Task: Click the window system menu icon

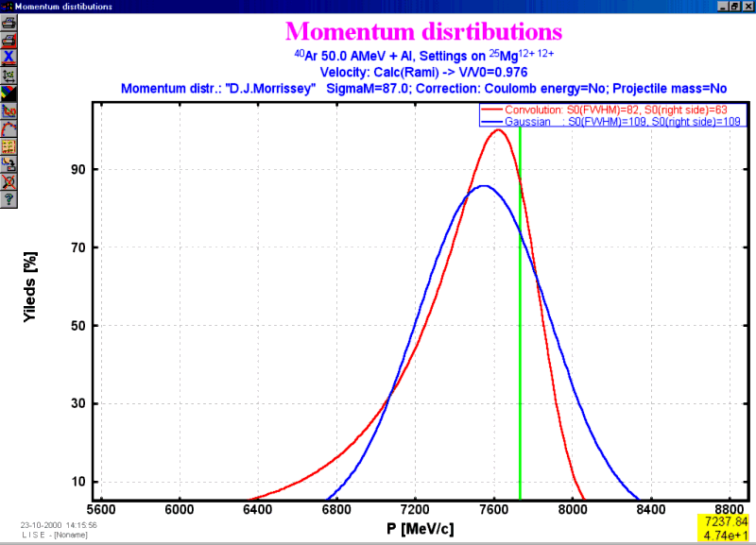Action: click(7, 6)
